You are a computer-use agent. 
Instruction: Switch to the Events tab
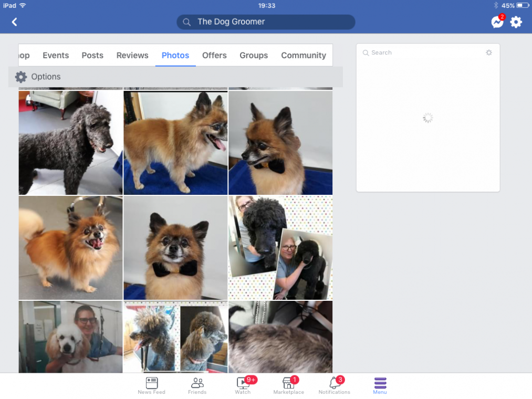click(56, 55)
